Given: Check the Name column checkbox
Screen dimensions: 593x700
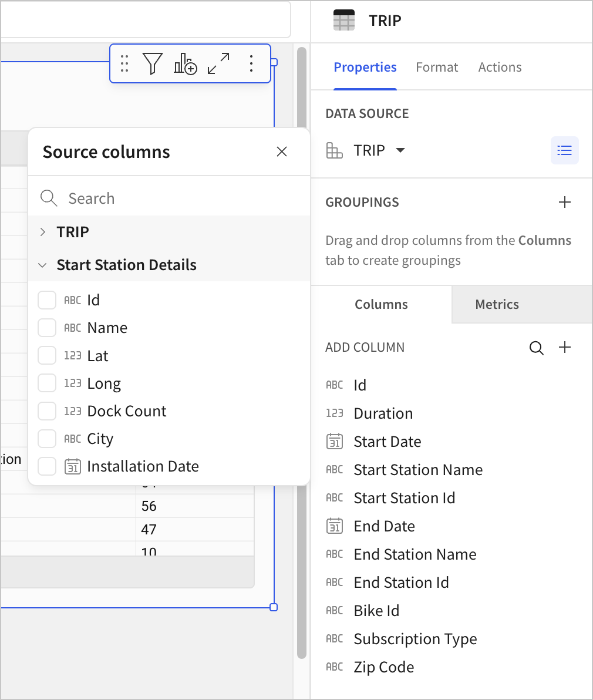Looking at the screenshot, I should pos(47,328).
